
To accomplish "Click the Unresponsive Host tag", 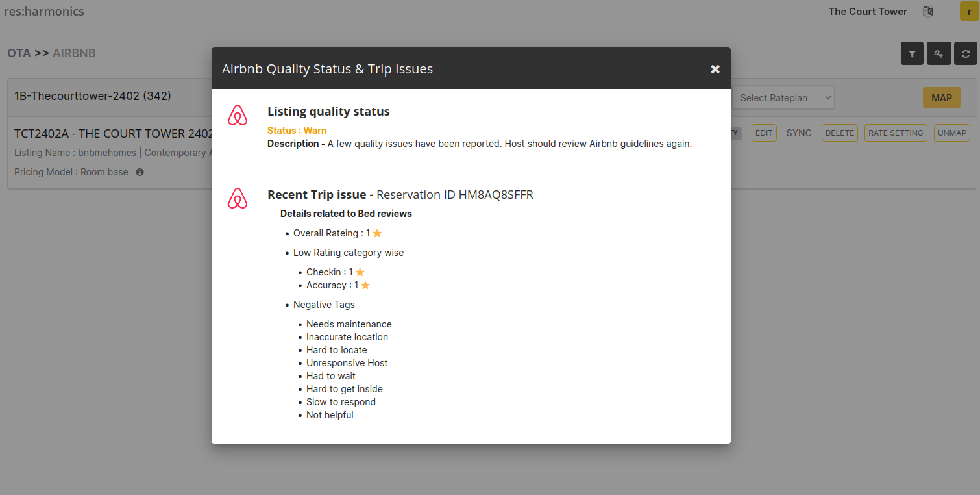I will point(347,363).
